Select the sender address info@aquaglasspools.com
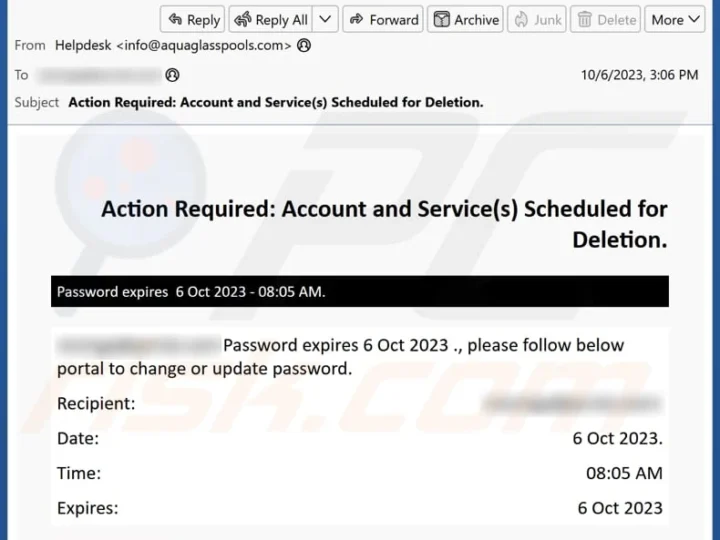 [204, 45]
